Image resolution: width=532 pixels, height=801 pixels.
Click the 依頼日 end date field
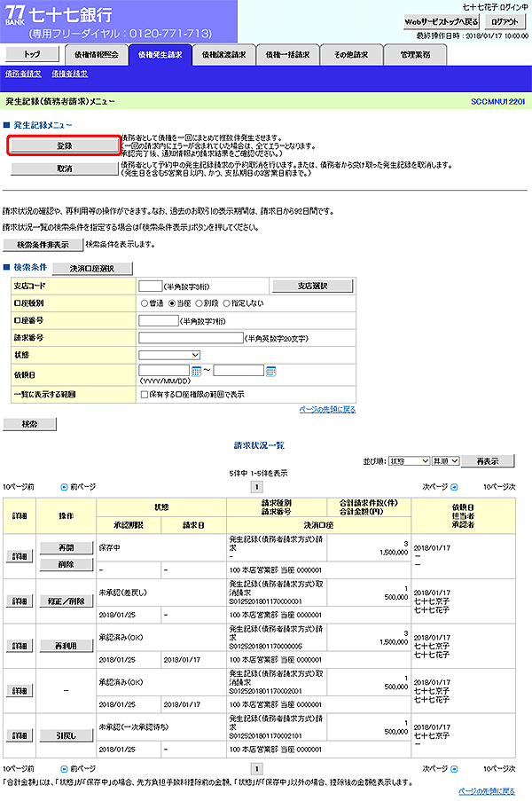(x=239, y=371)
